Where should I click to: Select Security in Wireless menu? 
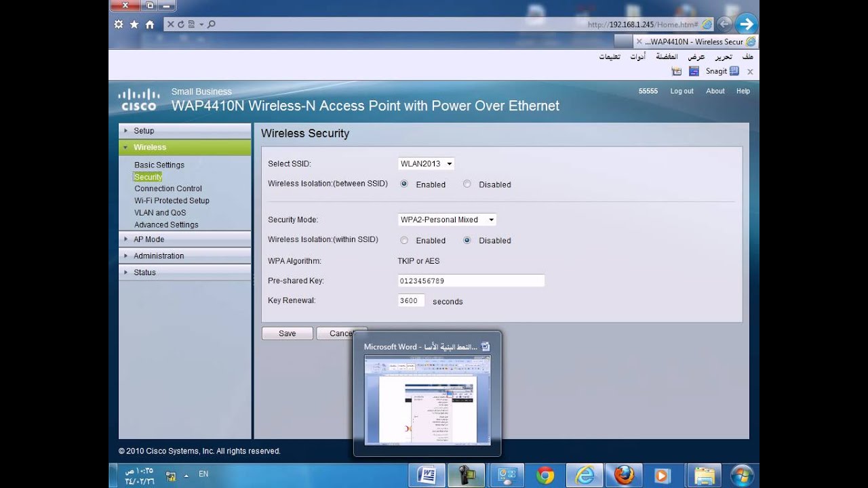pos(148,177)
